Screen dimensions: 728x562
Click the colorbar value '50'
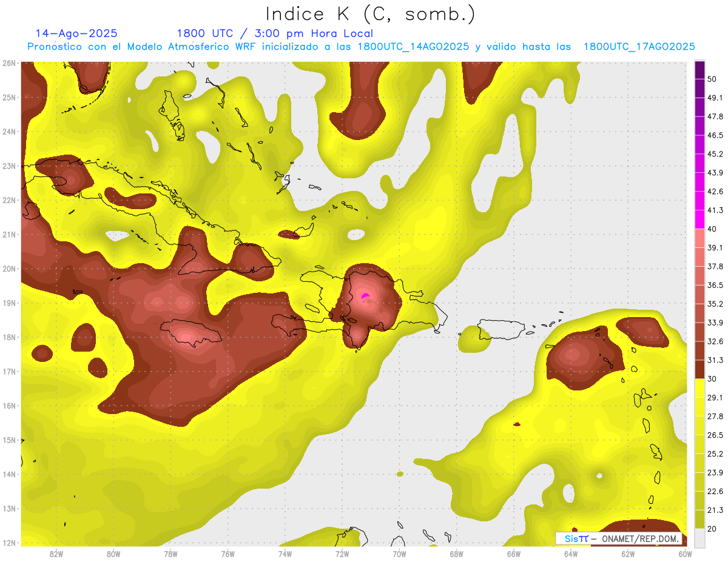[x=712, y=79]
